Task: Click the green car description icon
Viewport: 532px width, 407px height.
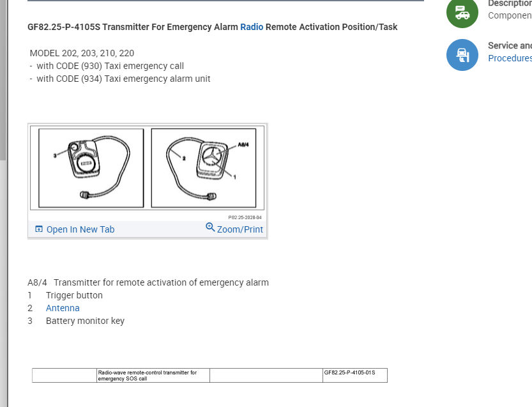Action: [462, 13]
